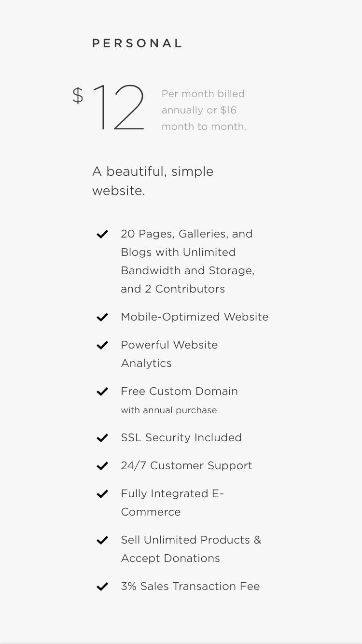362x644 pixels.
Task: Click checkmark beside 24/7 Customer Support
Action: [102, 466]
